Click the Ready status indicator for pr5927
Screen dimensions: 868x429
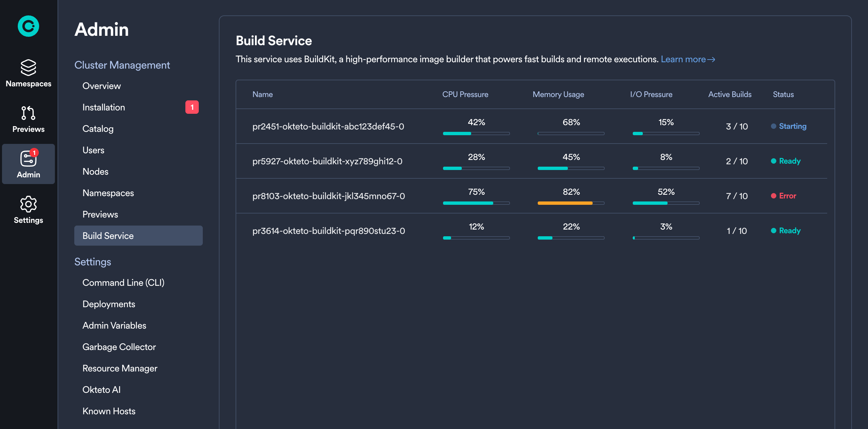click(786, 161)
